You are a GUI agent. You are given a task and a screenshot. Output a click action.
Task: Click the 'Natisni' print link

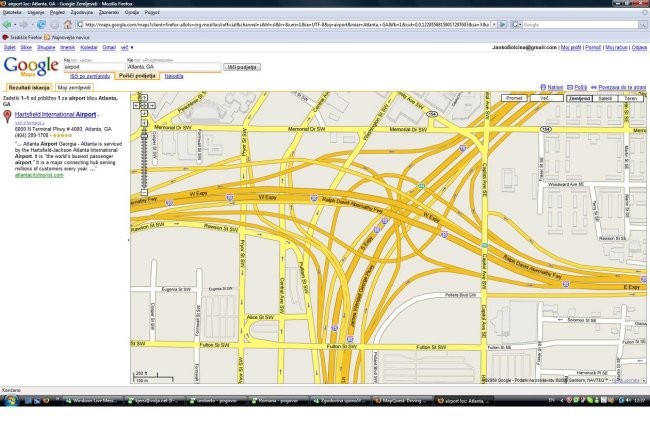[552, 87]
